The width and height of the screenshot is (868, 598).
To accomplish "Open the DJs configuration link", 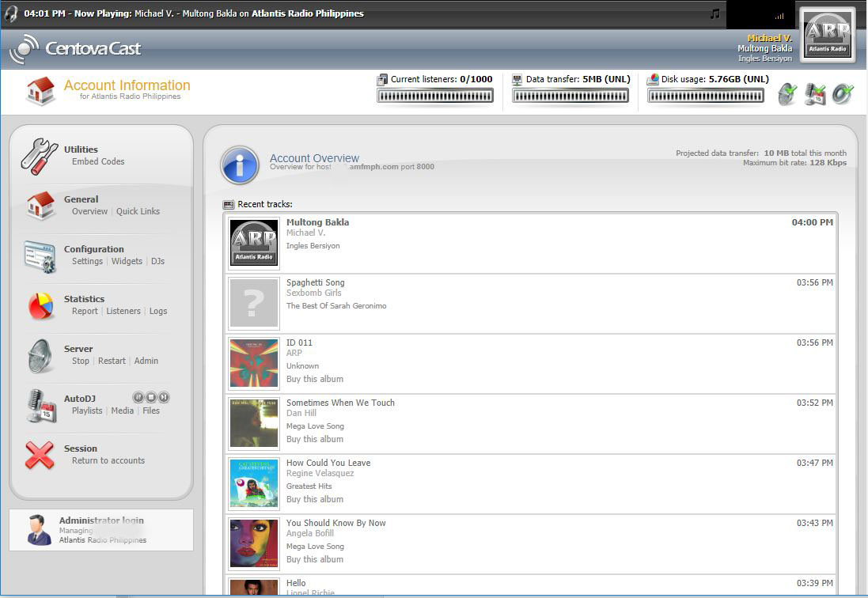I will coord(157,261).
